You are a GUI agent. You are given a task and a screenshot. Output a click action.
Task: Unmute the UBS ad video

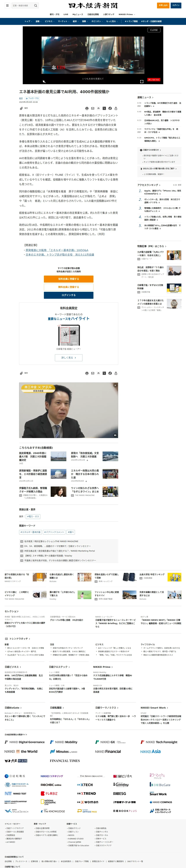pos(44,82)
